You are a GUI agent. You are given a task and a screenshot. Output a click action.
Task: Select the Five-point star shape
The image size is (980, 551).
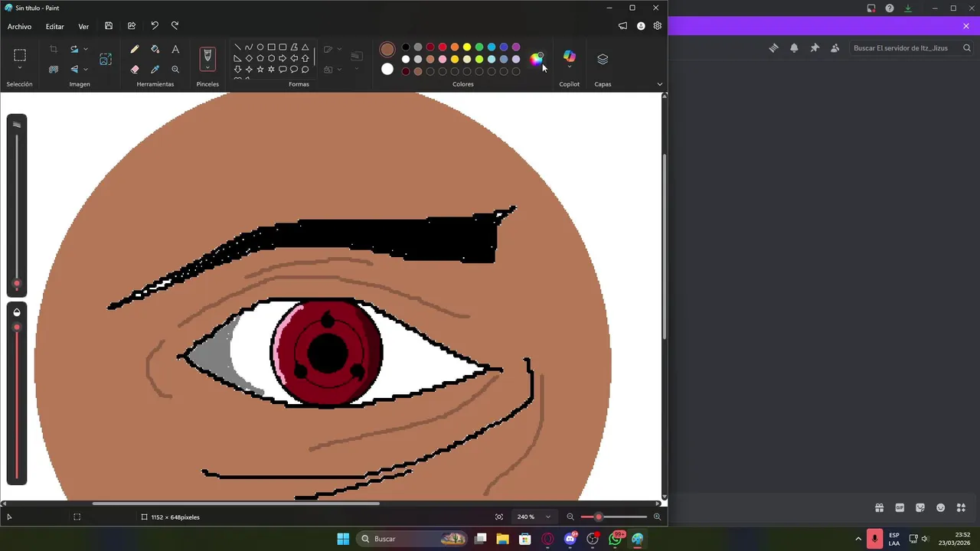pos(260,69)
